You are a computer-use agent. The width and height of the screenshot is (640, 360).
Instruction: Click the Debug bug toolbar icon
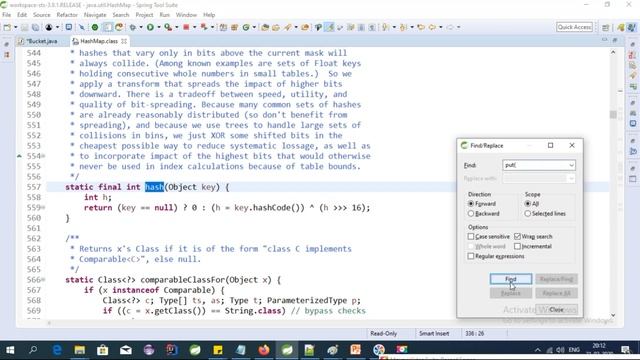coord(133,27)
